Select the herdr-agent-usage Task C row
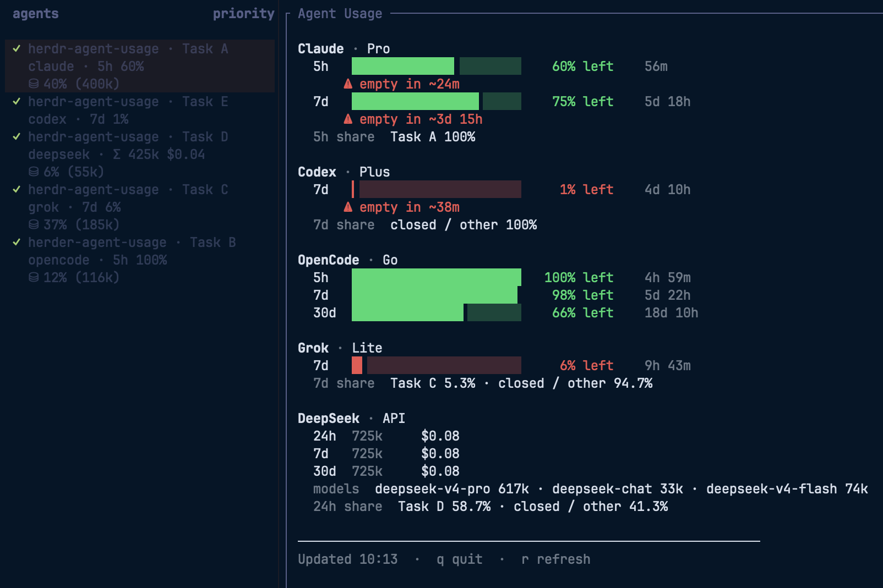 (x=140, y=207)
